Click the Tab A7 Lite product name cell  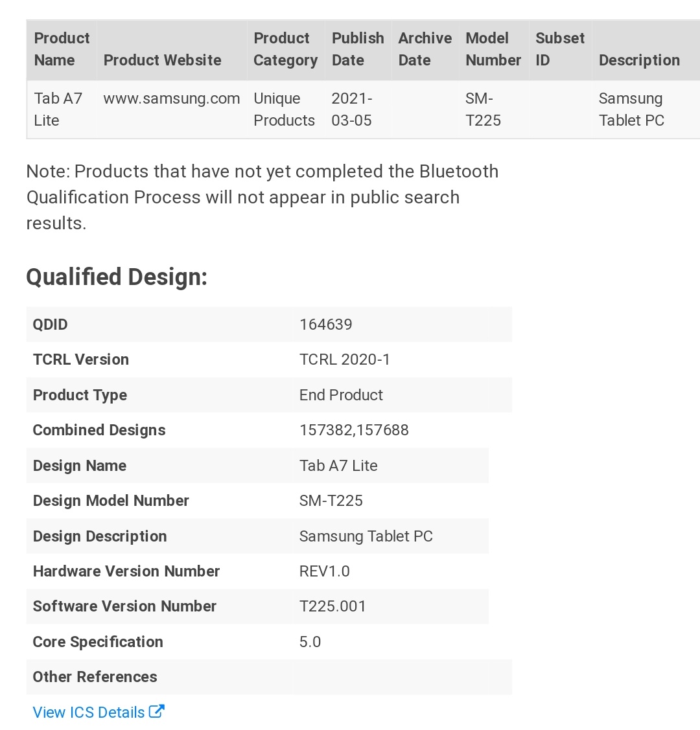click(58, 109)
